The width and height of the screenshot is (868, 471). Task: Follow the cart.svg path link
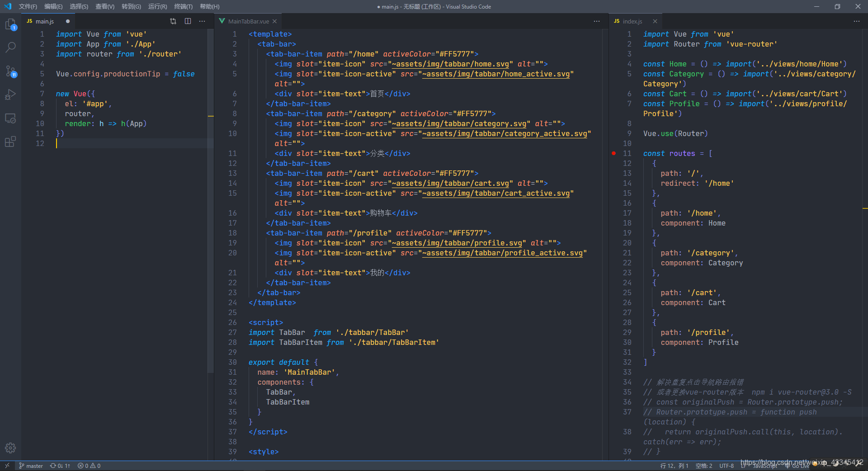pos(450,184)
